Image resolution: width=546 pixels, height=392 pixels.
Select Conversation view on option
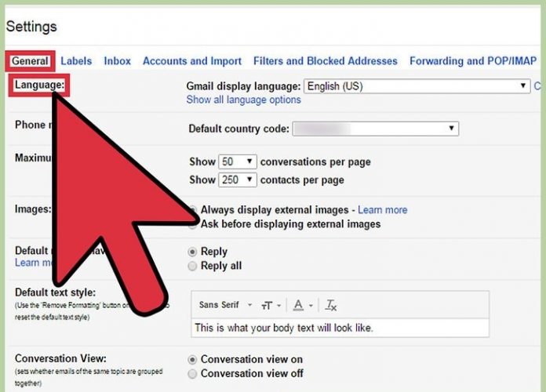(x=193, y=359)
